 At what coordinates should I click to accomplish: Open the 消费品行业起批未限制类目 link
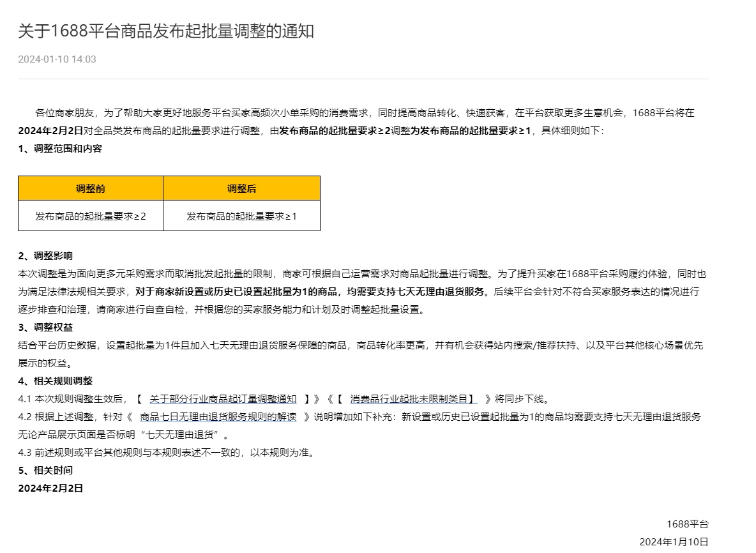point(412,398)
